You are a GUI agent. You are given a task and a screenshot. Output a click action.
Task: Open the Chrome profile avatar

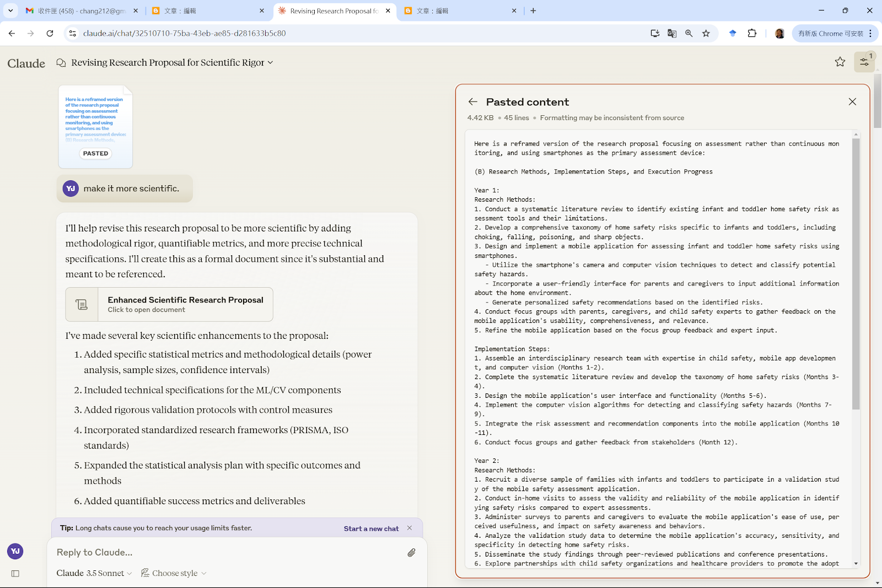coord(779,34)
